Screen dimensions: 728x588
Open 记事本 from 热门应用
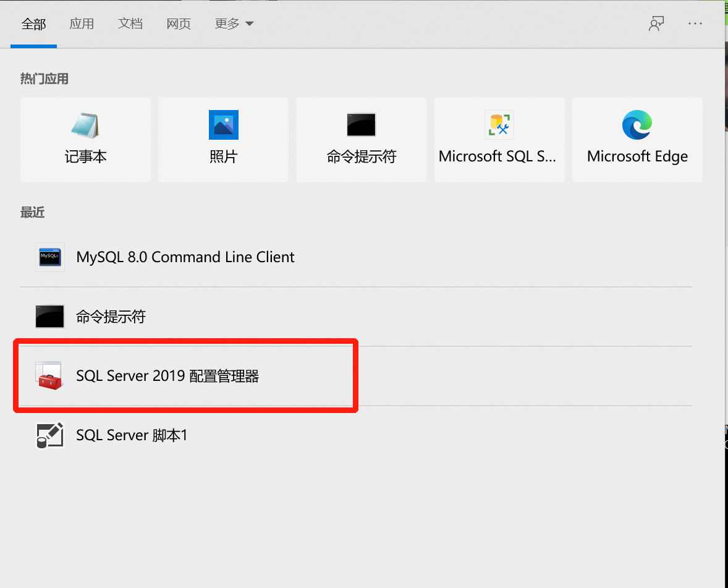[x=85, y=139]
